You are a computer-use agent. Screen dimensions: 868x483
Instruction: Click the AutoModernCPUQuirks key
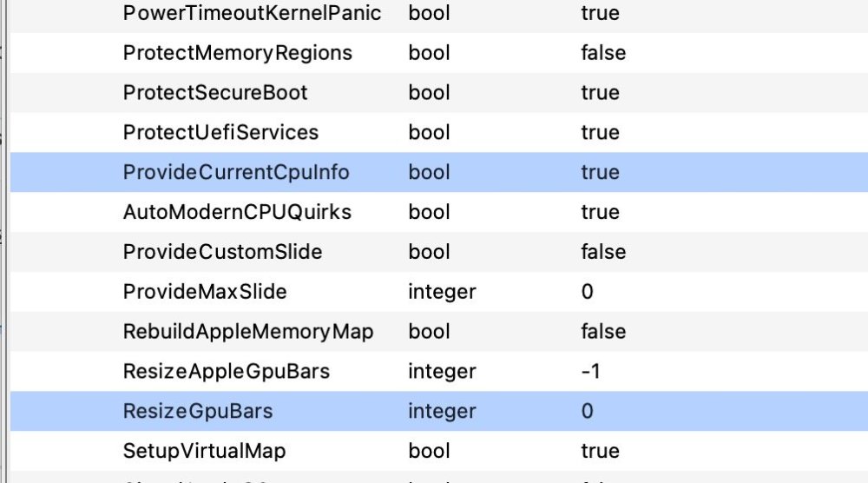click(x=237, y=212)
